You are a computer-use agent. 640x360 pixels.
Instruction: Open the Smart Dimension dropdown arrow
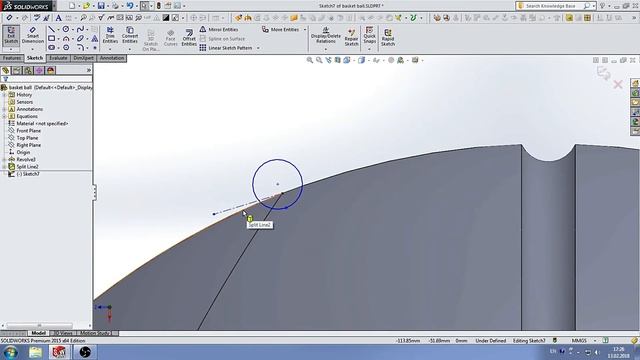pos(33,49)
